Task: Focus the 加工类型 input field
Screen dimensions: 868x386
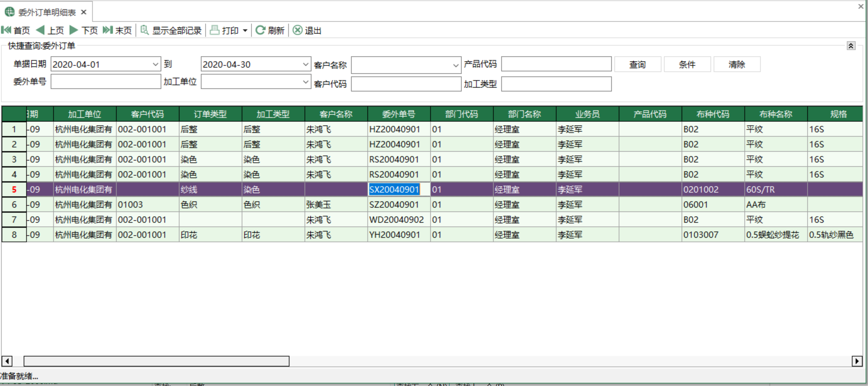Action: click(556, 84)
